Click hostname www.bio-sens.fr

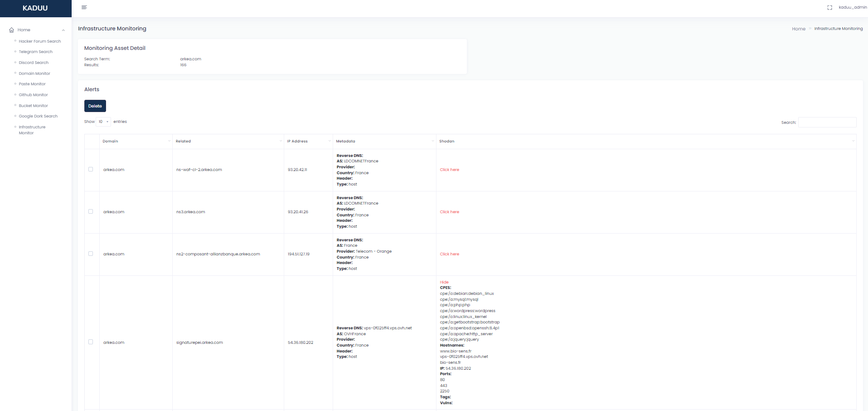[456, 351]
